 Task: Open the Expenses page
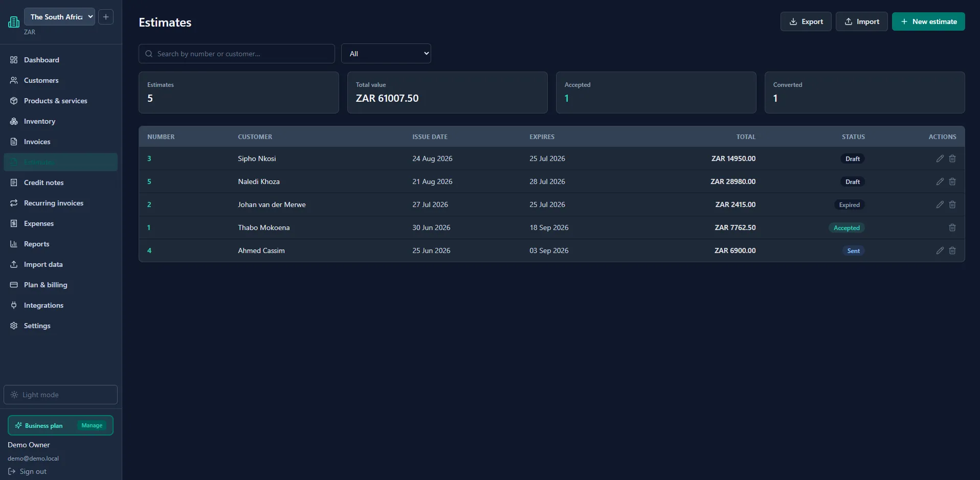pyautogui.click(x=60, y=223)
